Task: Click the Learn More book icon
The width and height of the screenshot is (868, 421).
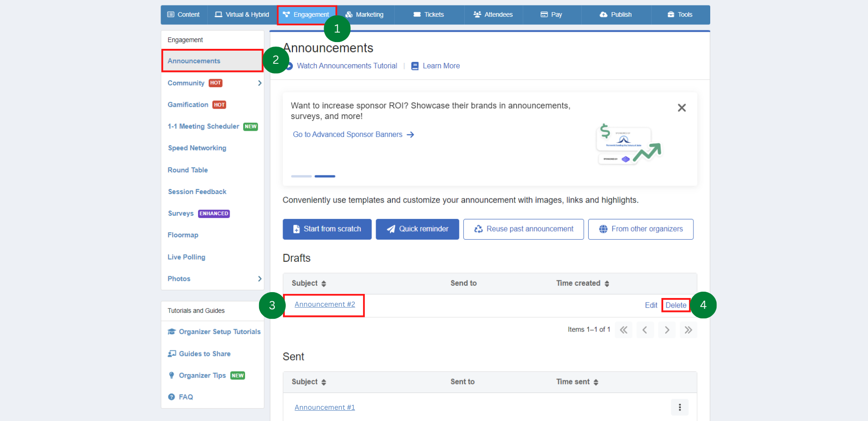Action: point(415,66)
